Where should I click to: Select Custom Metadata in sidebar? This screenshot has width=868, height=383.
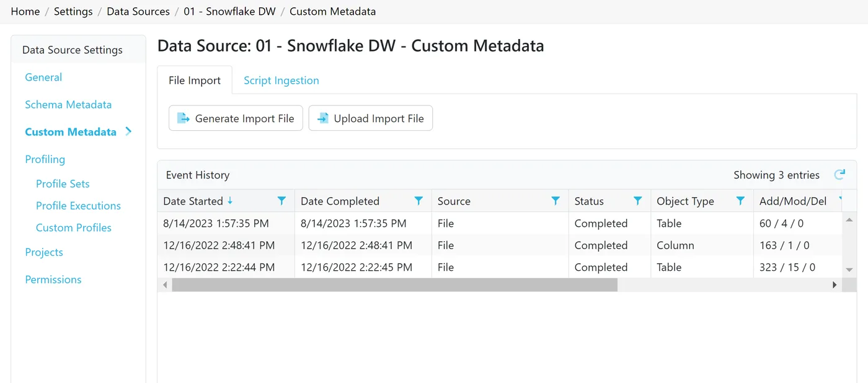point(71,132)
